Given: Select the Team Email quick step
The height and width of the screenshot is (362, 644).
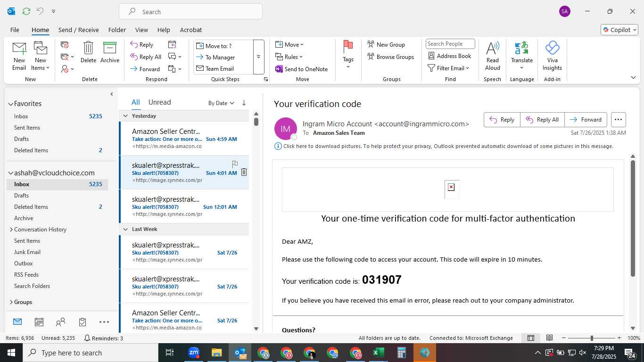Looking at the screenshot, I should tap(223, 68).
